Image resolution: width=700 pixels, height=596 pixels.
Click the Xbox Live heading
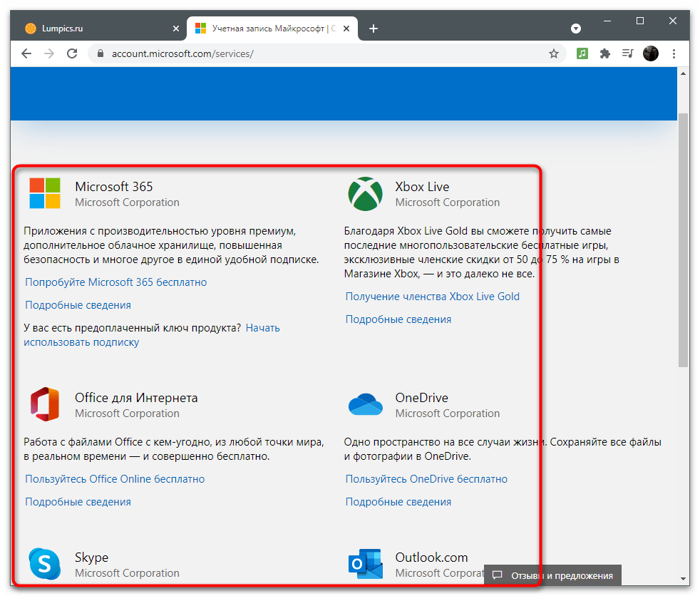[x=422, y=187]
